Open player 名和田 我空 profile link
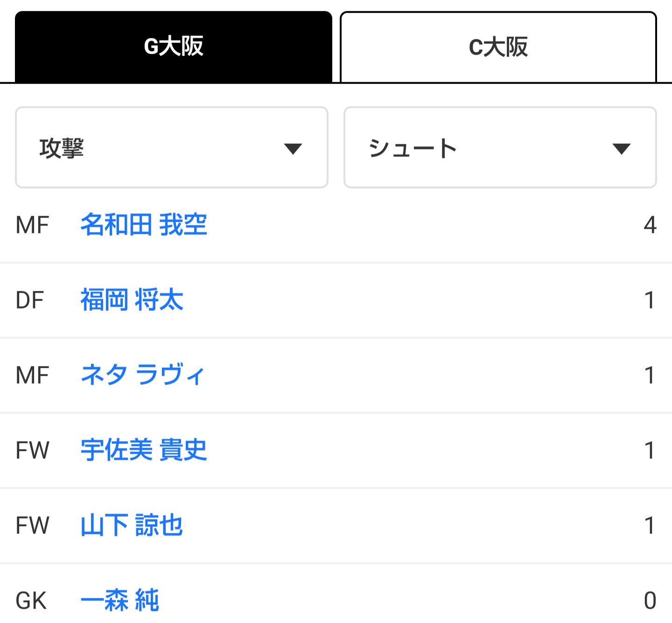Screen dimensions: 672x623 [144, 224]
